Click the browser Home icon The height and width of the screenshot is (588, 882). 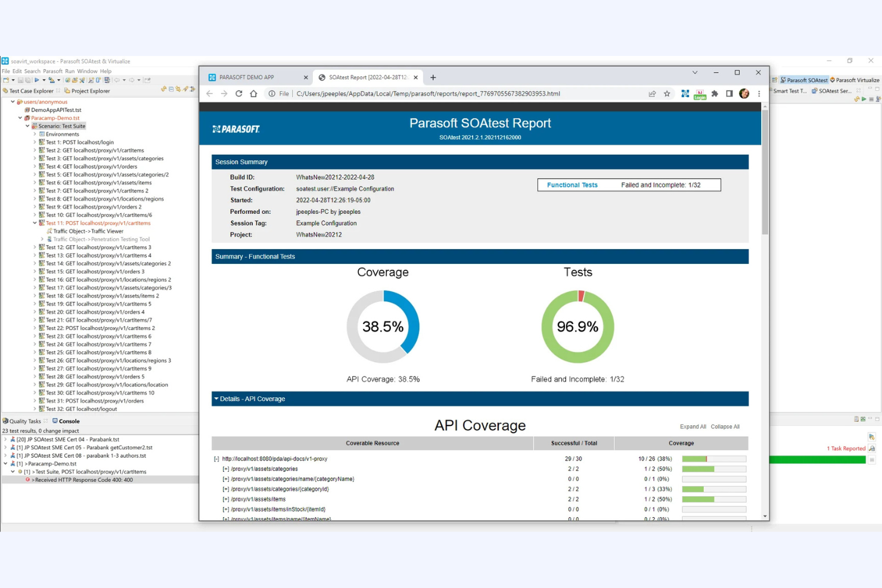[254, 94]
